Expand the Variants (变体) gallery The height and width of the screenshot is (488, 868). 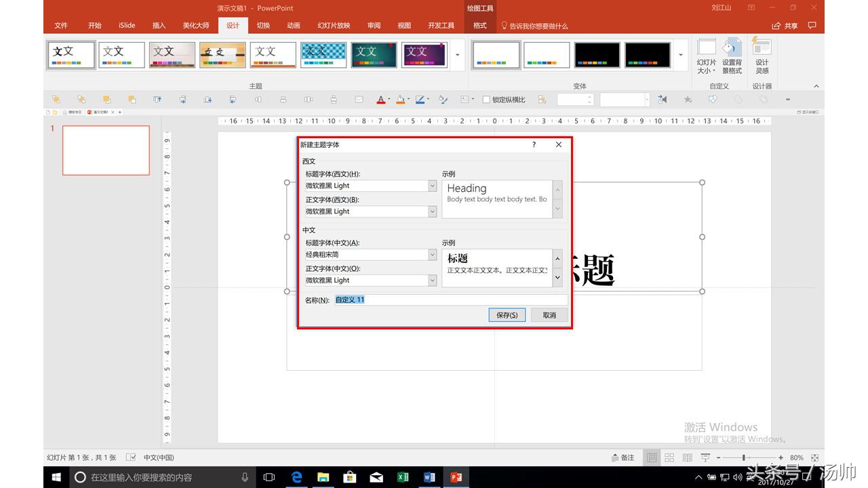point(681,55)
